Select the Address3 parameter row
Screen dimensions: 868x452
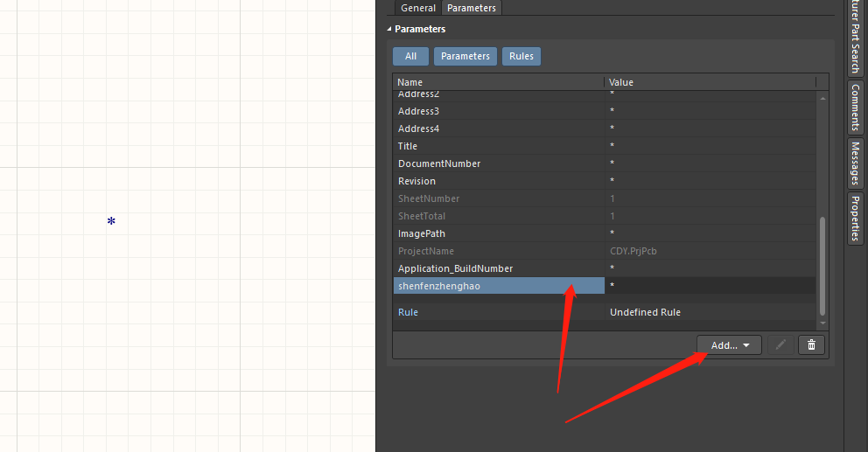pos(605,111)
